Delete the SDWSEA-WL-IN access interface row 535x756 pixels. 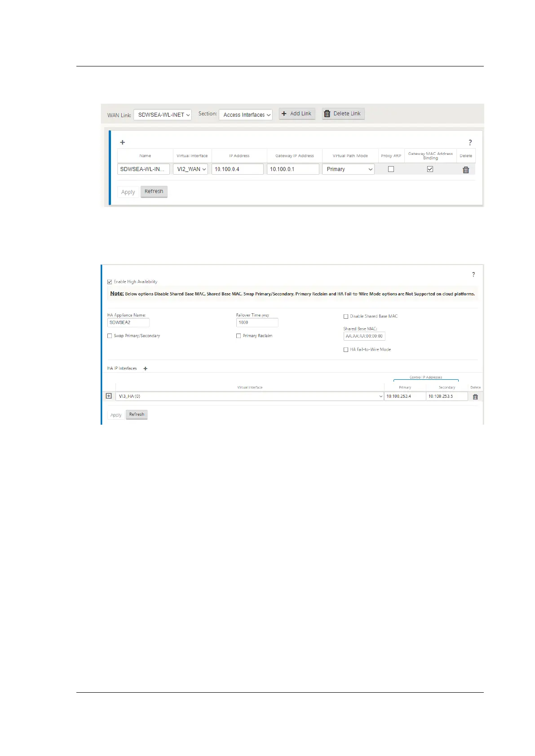coord(466,170)
